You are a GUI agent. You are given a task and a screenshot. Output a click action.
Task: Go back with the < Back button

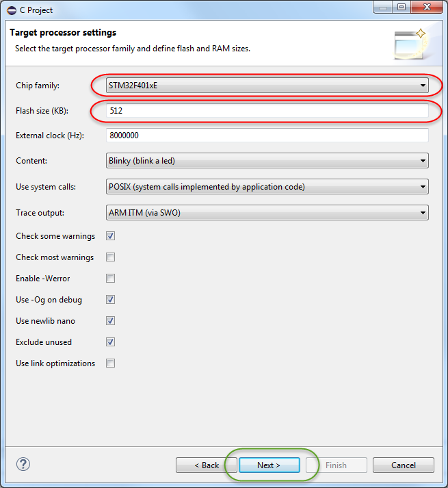point(207,465)
